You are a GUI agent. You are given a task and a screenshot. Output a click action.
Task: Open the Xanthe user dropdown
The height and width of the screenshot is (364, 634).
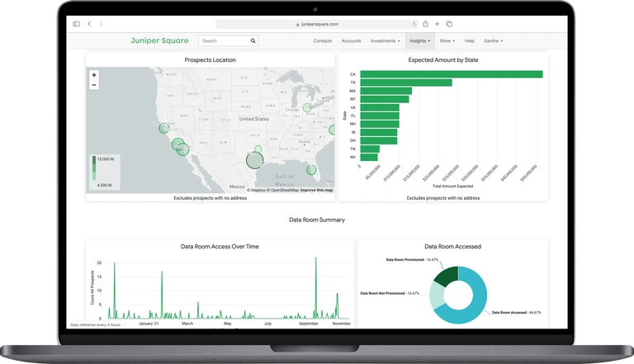click(493, 40)
